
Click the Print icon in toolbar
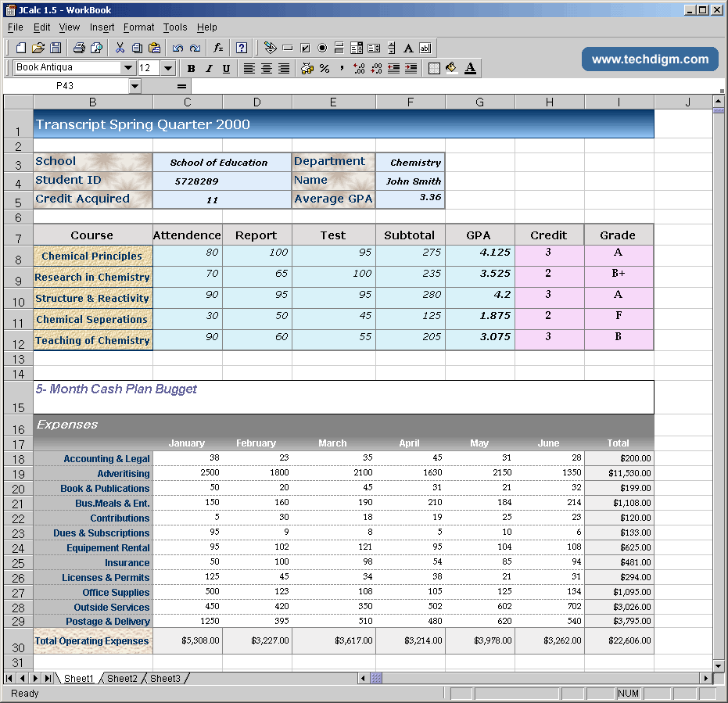[x=79, y=48]
